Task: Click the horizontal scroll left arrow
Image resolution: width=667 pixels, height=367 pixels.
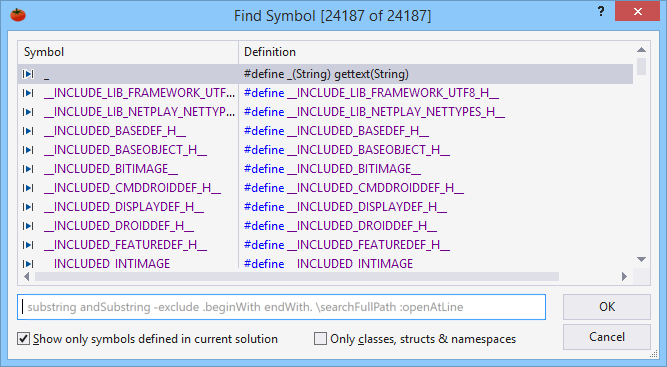Action: [26, 277]
